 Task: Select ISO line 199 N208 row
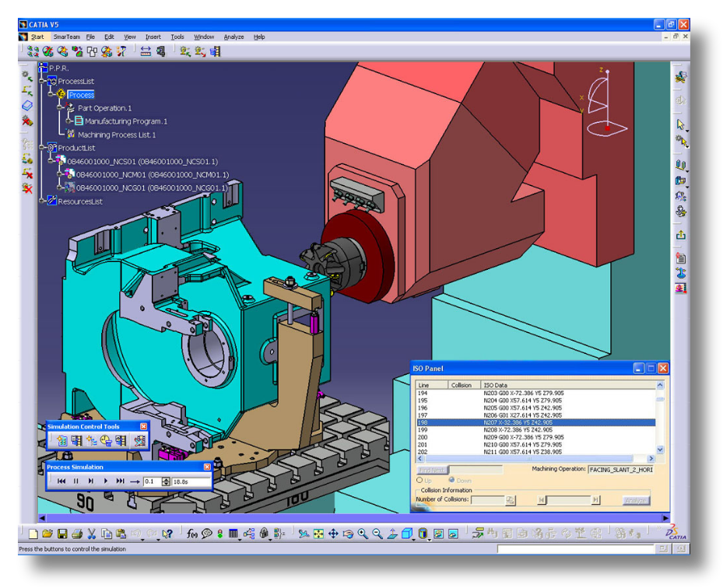[535, 429]
